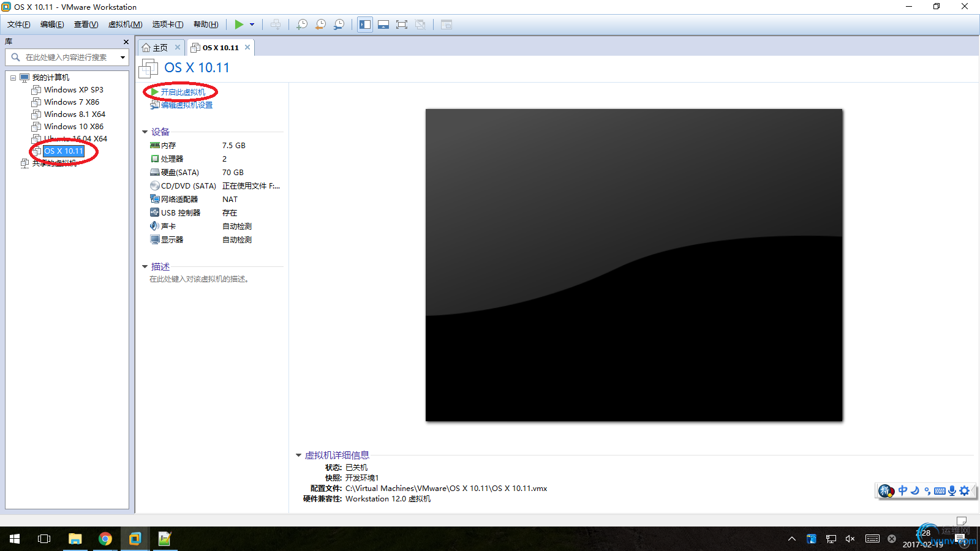Toggle the library sidebar view icon
Viewport: 980px width, 551px height.
coord(365,24)
